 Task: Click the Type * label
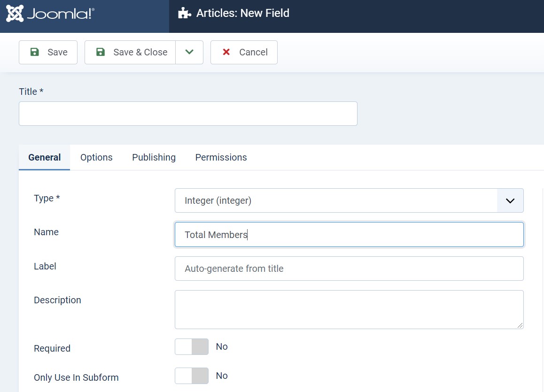47,198
